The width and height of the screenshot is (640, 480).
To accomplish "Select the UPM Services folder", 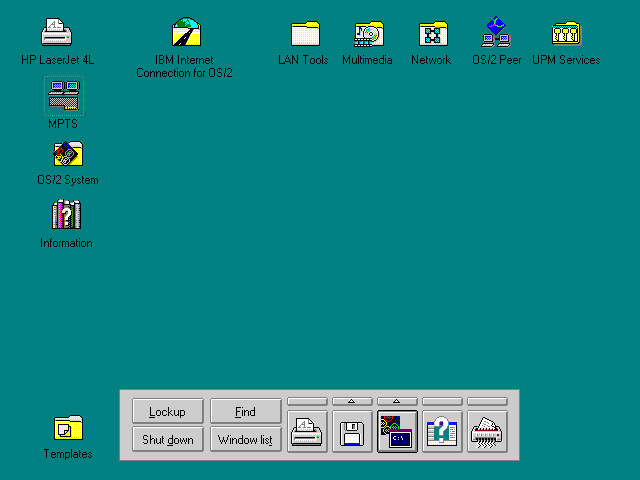I will (566, 33).
